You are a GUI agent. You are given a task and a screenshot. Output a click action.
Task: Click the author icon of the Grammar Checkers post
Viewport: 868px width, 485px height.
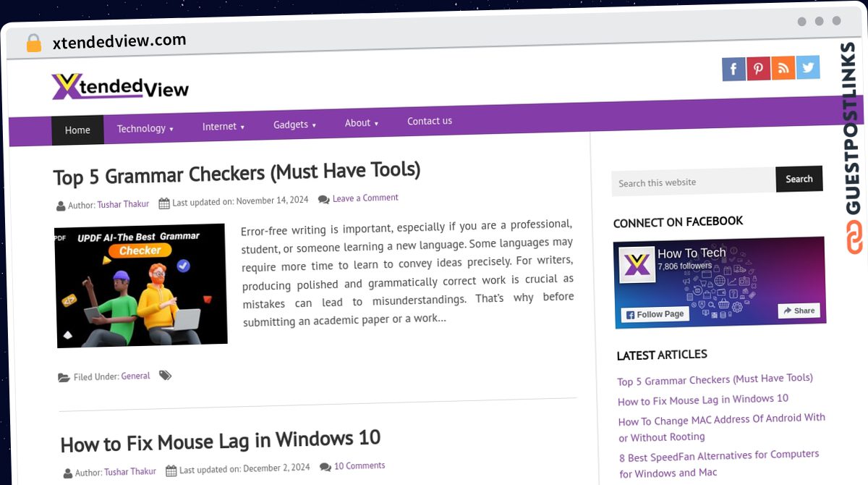coord(61,206)
